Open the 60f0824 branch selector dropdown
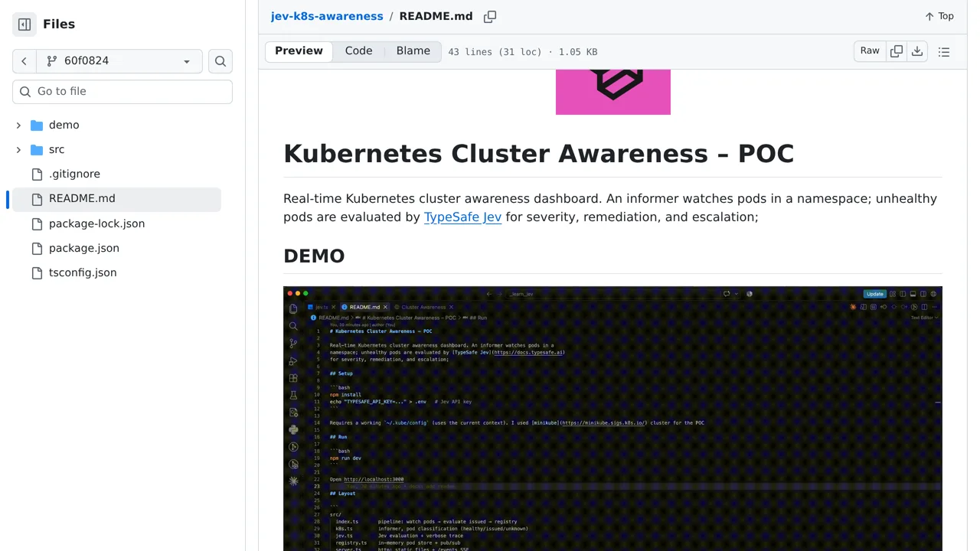Viewport: 980px width, 551px height. coord(119,61)
